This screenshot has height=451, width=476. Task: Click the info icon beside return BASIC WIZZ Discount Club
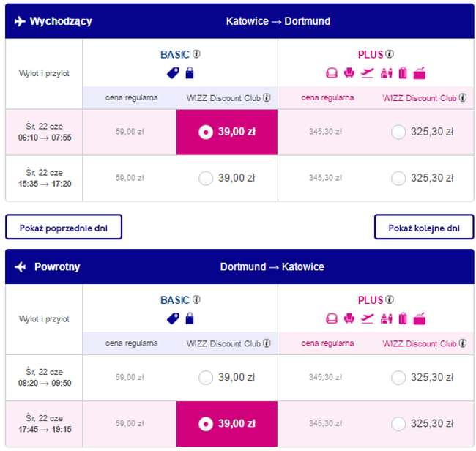(x=267, y=343)
